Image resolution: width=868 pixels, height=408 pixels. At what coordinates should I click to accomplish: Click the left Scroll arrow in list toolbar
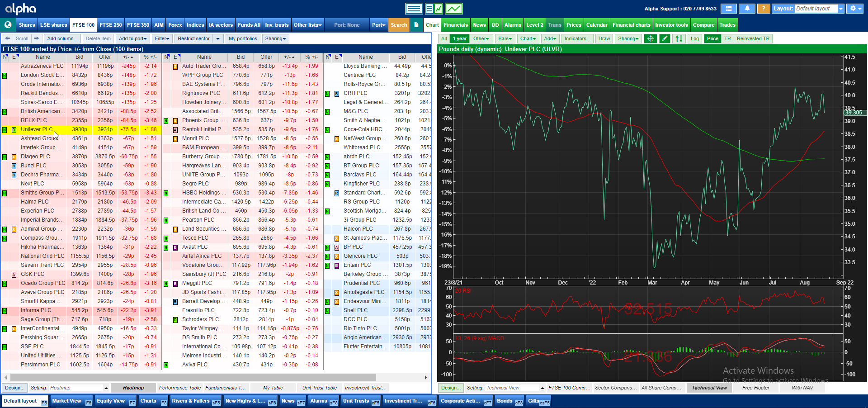[8, 38]
